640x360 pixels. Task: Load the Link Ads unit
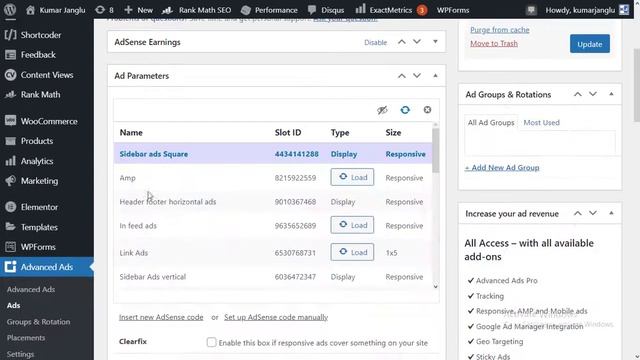(352, 252)
